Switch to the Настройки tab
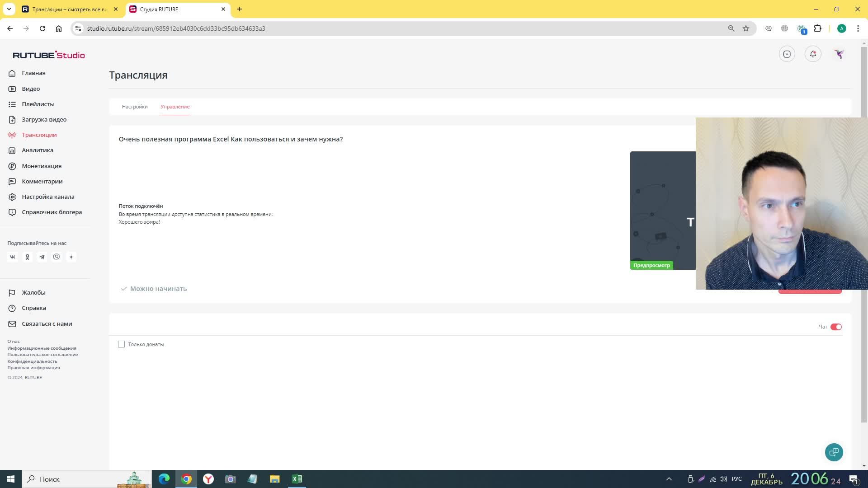This screenshot has width=868, height=488. [x=135, y=107]
